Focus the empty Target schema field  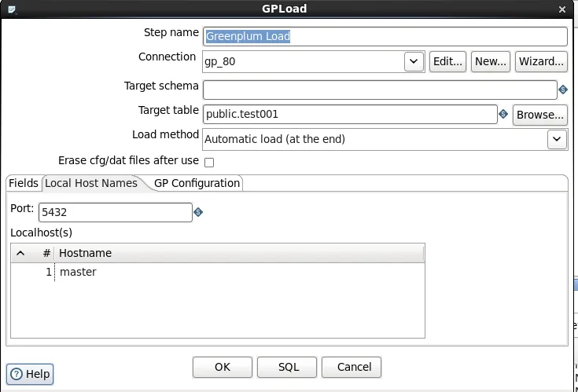[x=380, y=90]
